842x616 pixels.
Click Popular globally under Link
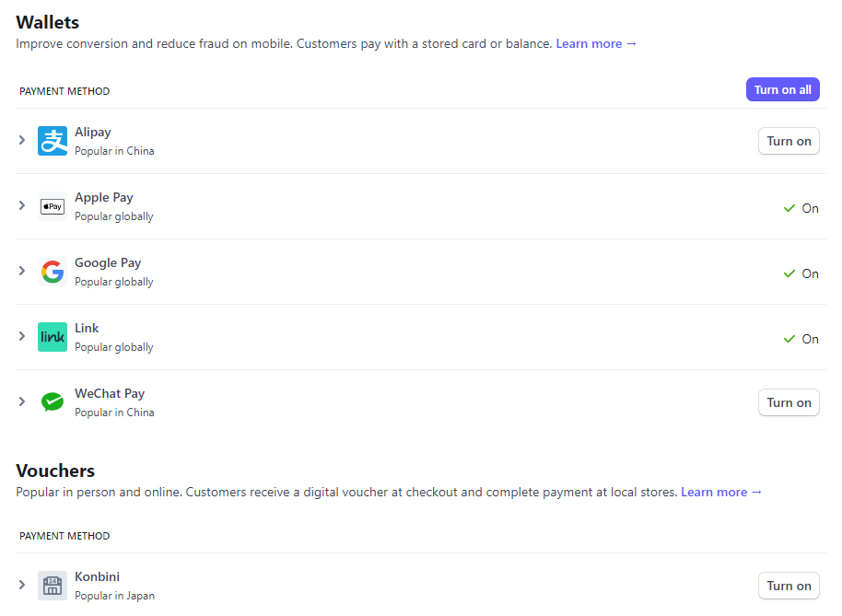(x=114, y=348)
